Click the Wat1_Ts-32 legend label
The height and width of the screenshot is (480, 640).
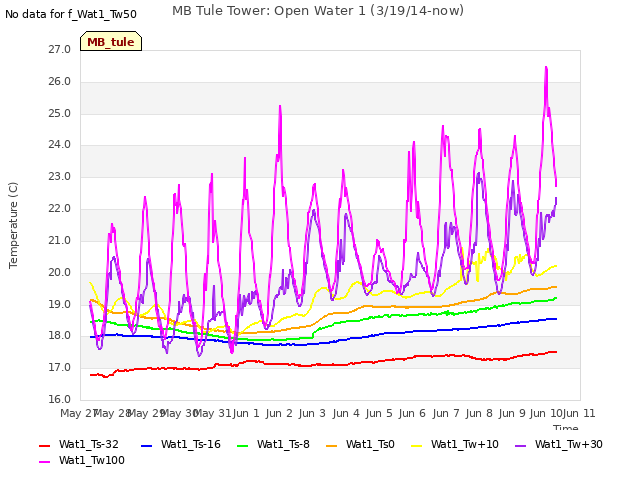coord(89,444)
